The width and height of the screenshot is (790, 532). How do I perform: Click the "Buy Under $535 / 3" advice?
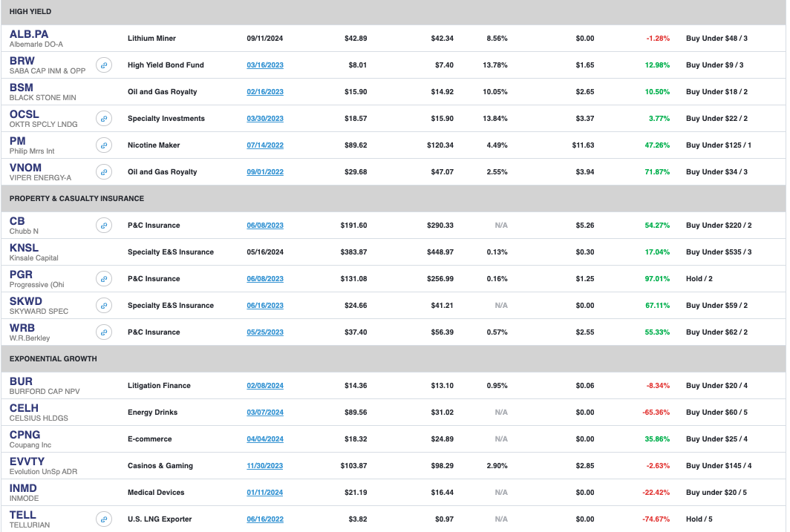pyautogui.click(x=719, y=252)
